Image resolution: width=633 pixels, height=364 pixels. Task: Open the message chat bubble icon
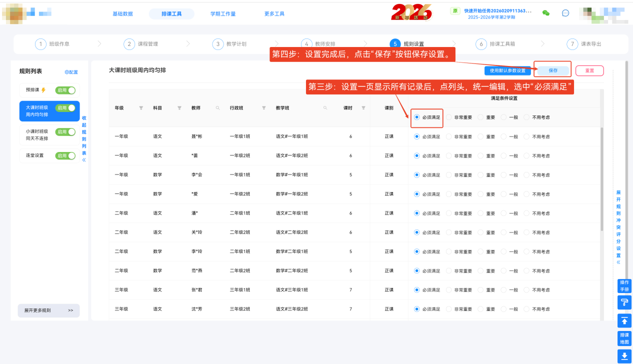click(565, 13)
